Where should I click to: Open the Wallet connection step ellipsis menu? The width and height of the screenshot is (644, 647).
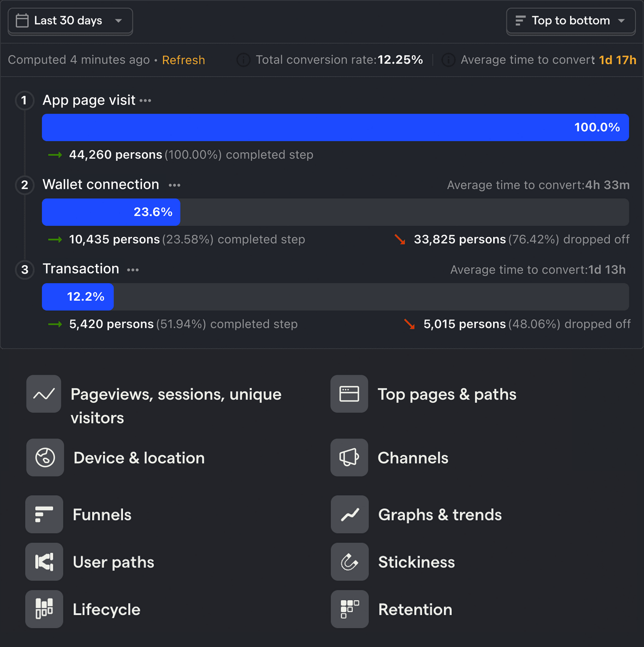174,185
